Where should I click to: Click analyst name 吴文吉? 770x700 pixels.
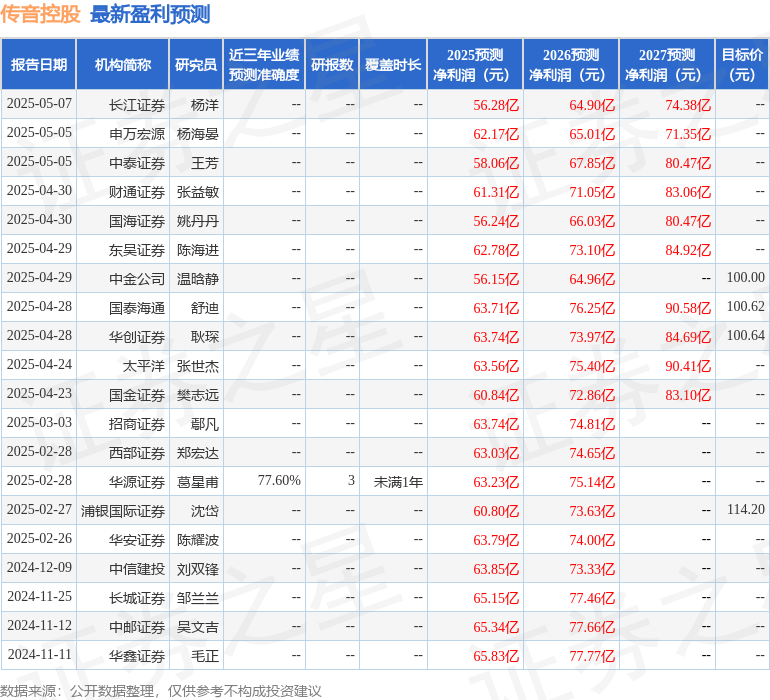198,627
